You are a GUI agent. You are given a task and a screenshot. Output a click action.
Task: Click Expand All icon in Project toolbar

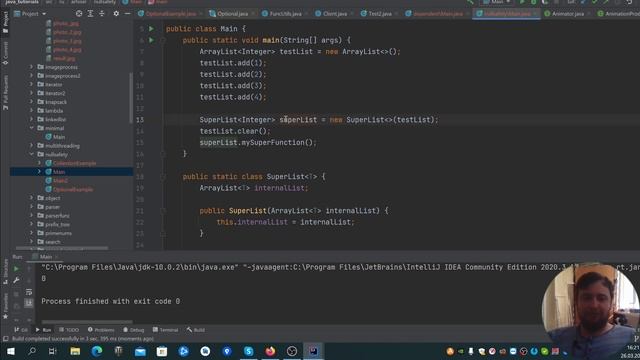pos(90,13)
